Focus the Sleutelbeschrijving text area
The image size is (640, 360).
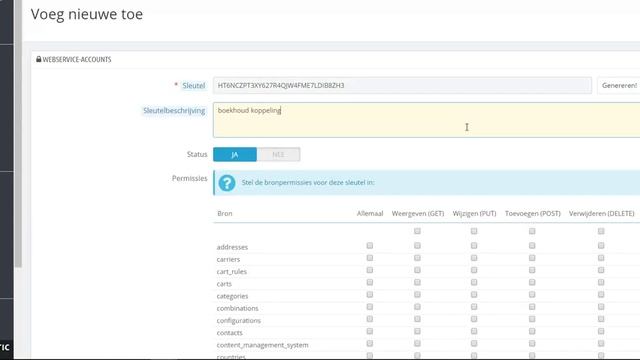pyautogui.click(x=426, y=120)
